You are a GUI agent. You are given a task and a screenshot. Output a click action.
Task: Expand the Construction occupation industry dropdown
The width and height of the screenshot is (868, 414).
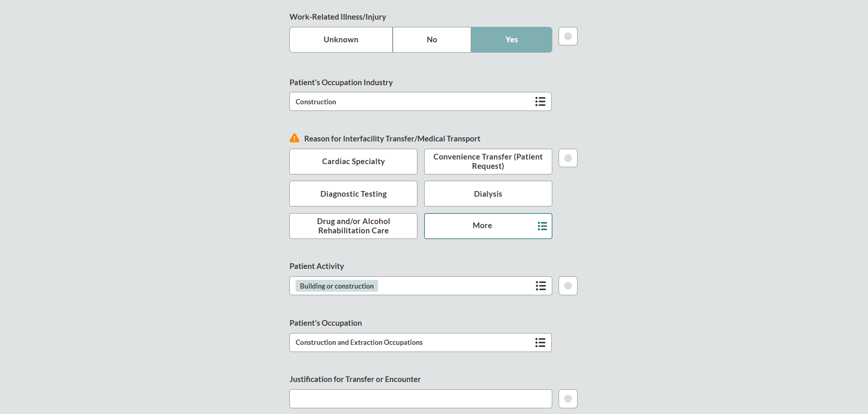pyautogui.click(x=413, y=102)
